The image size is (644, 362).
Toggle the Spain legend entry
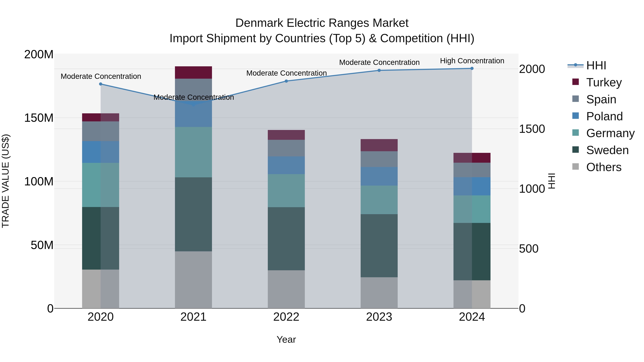pos(594,99)
